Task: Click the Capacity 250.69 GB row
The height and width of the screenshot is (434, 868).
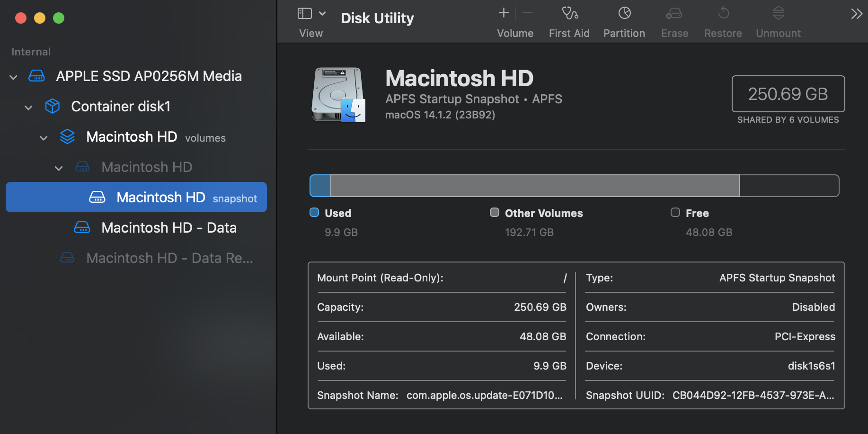Action: [x=442, y=307]
